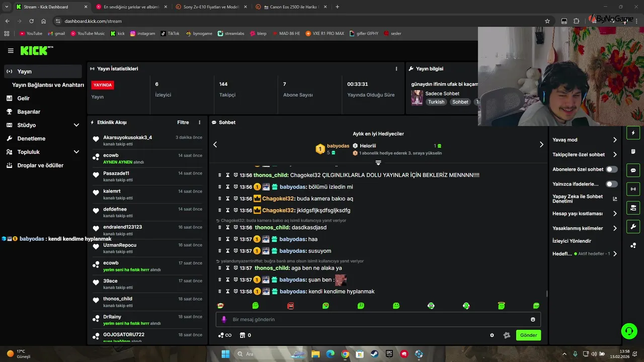The image size is (644, 362).
Task: Open Chrome from the Windows taskbar
Action: 345,354
